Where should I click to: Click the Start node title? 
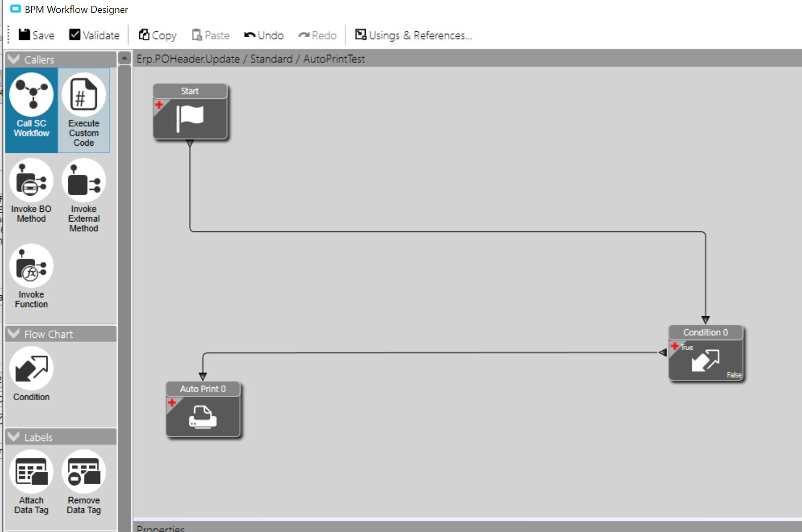pyautogui.click(x=190, y=91)
